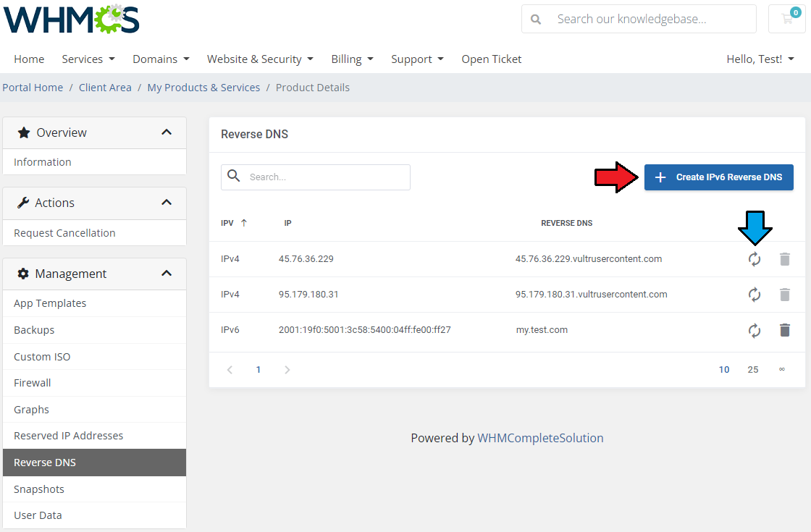Click the IP 45.76.36.229 cell
This screenshot has height=532, width=811.
[x=306, y=259]
